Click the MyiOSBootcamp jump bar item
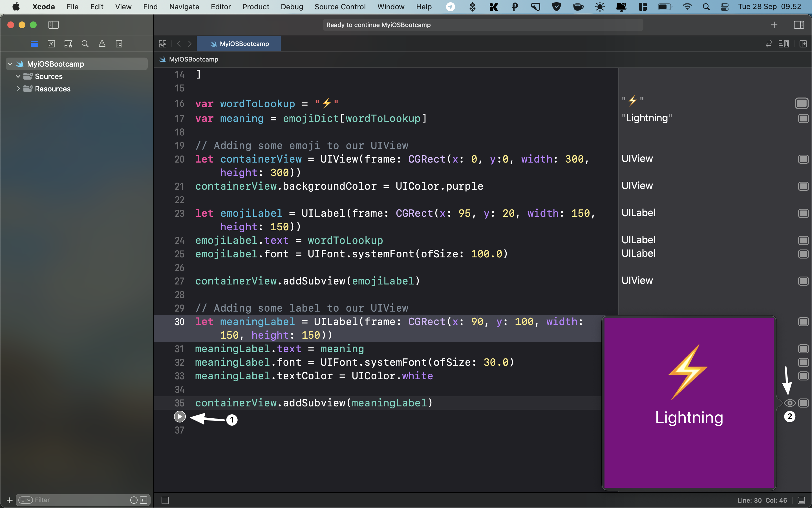 point(189,59)
